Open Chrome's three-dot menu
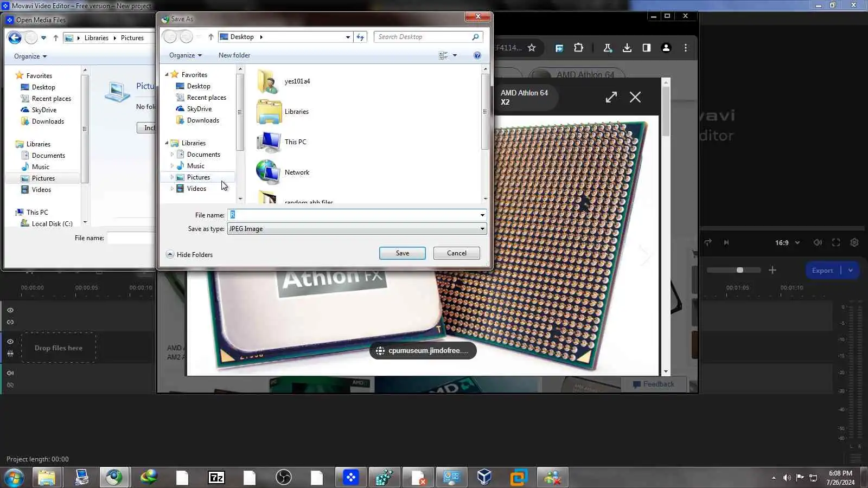This screenshot has height=488, width=868. (x=686, y=48)
